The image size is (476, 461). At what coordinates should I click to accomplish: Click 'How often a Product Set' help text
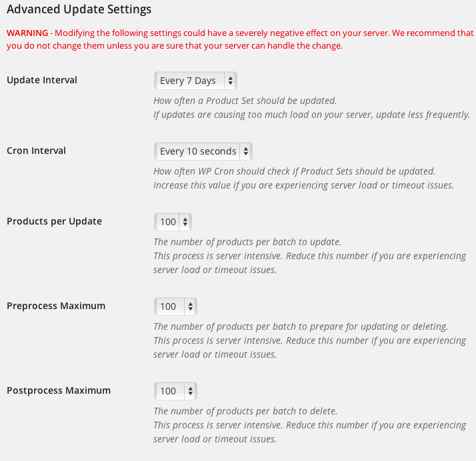tap(245, 101)
